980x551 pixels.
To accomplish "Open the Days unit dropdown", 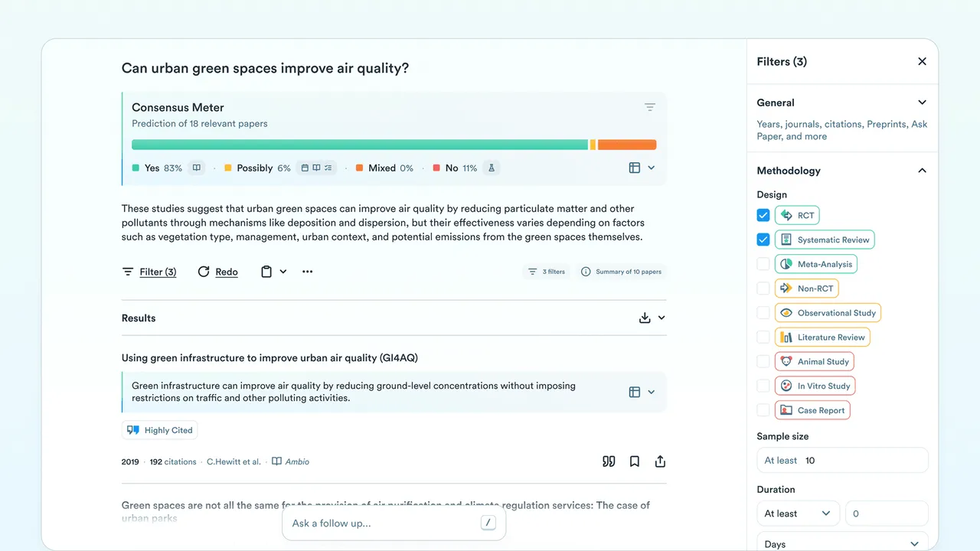I will pos(842,543).
